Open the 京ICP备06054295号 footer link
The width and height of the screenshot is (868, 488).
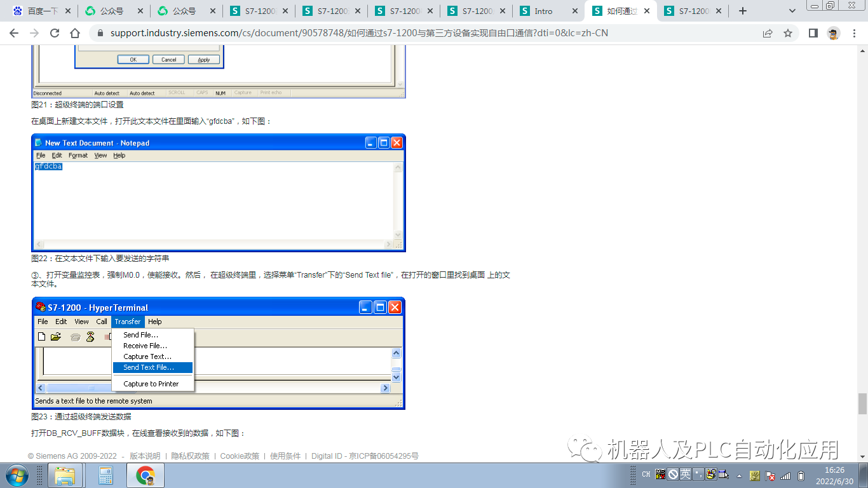pyautogui.click(x=383, y=456)
